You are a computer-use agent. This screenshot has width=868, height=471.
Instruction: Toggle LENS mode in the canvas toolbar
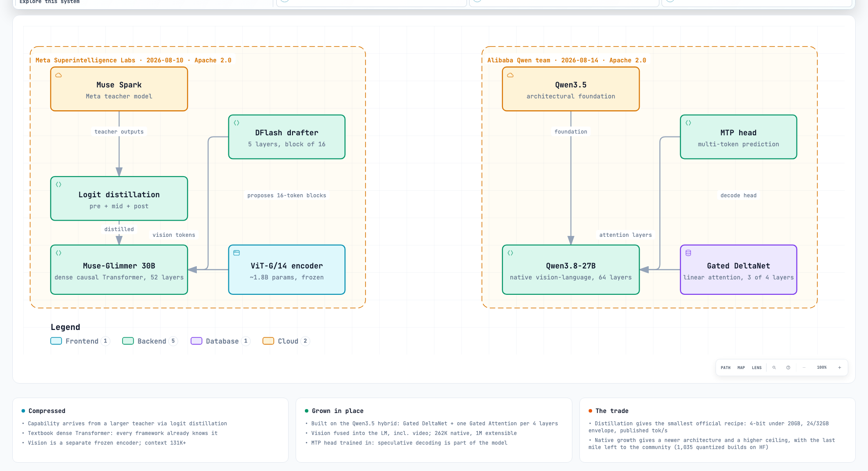(756, 368)
